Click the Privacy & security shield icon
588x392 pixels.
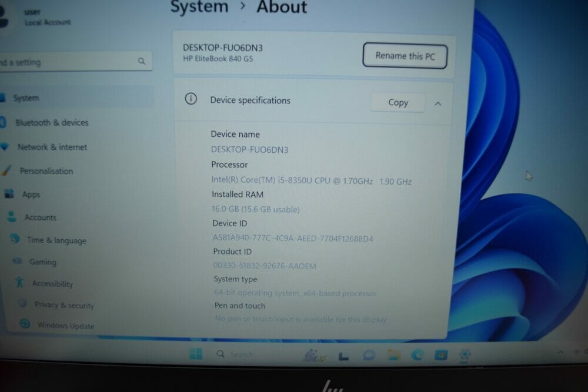coord(22,304)
